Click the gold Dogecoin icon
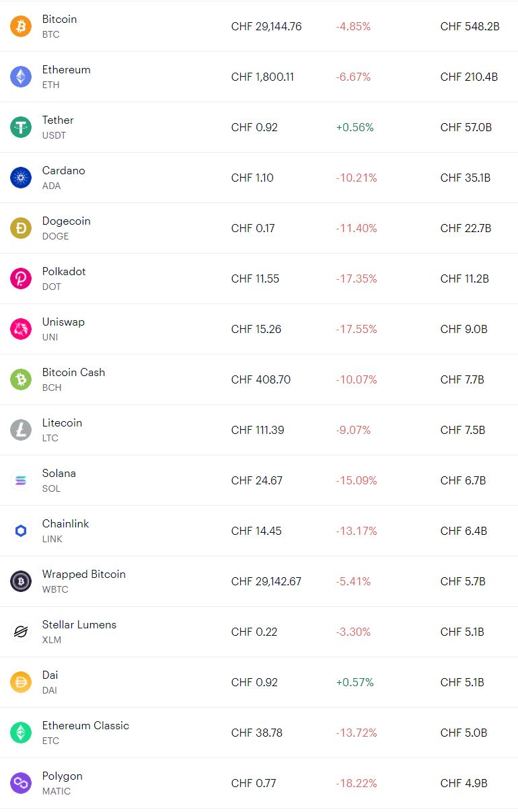 [x=21, y=228]
